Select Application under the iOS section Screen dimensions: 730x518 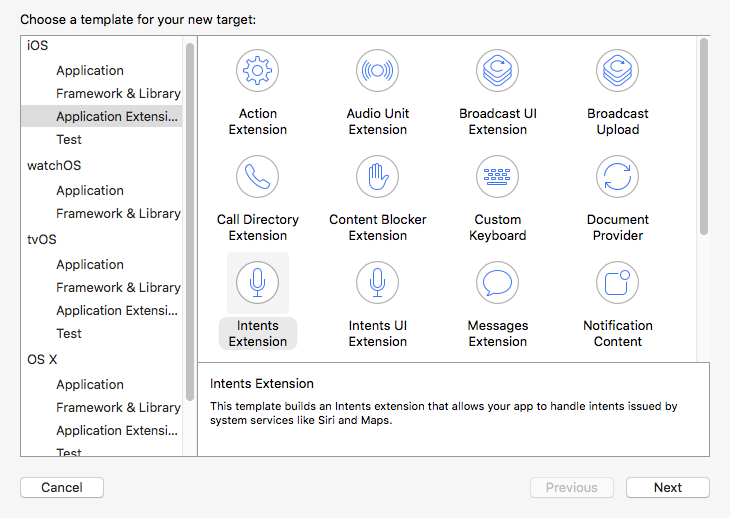click(x=90, y=71)
